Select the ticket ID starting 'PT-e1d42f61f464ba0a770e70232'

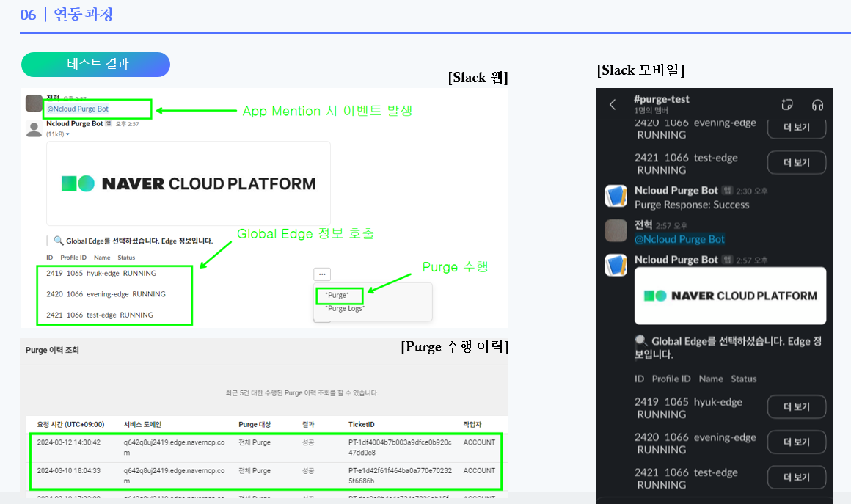[x=400, y=476]
